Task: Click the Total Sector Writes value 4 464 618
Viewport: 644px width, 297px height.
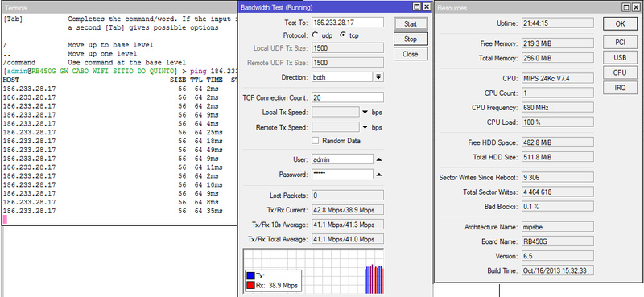Action: [x=557, y=192]
